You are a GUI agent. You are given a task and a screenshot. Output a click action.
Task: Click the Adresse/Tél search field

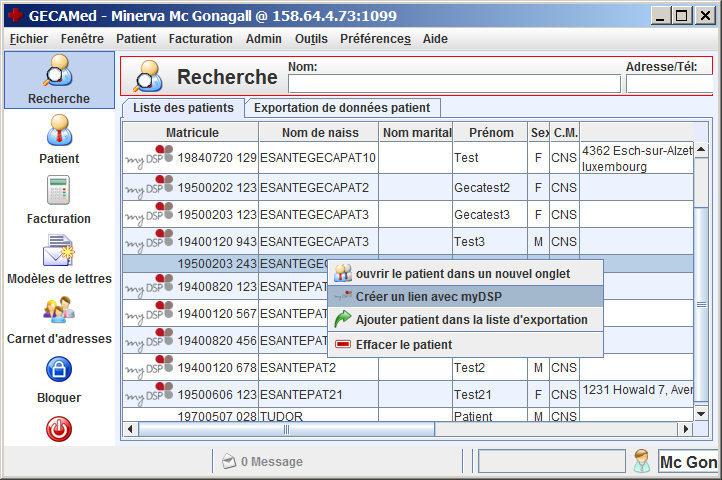(x=668, y=83)
